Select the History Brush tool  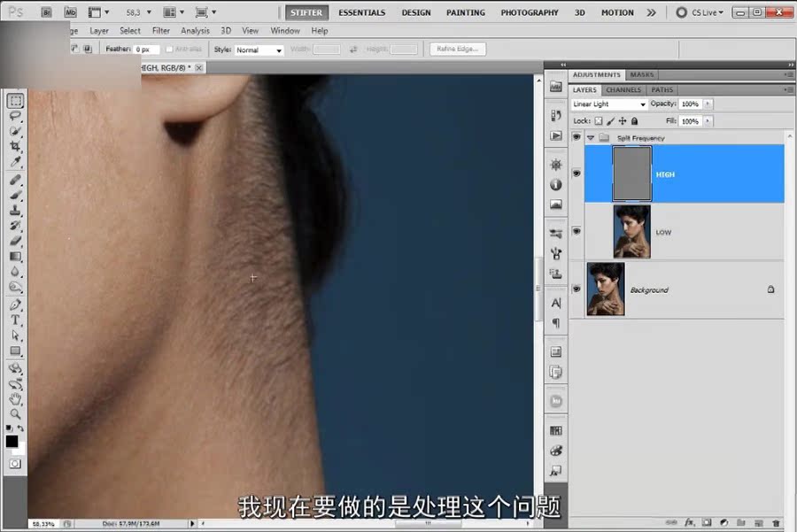point(15,225)
